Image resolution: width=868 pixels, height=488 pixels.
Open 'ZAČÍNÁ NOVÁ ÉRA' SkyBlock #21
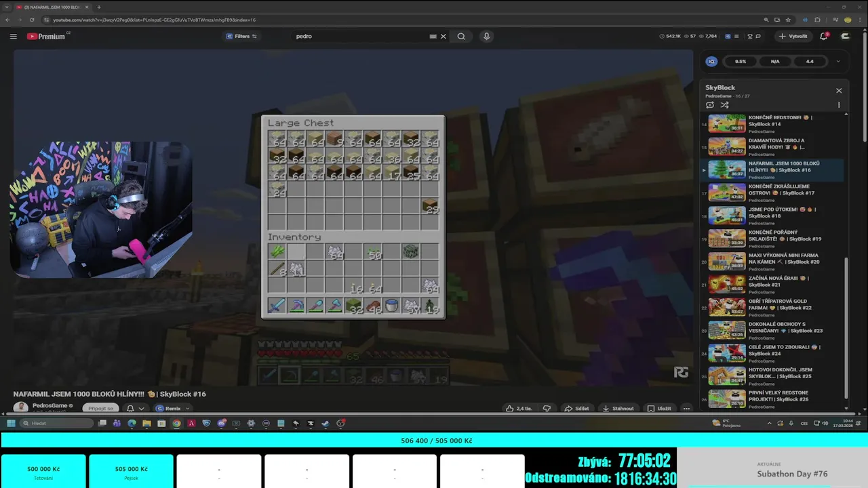pyautogui.click(x=773, y=284)
